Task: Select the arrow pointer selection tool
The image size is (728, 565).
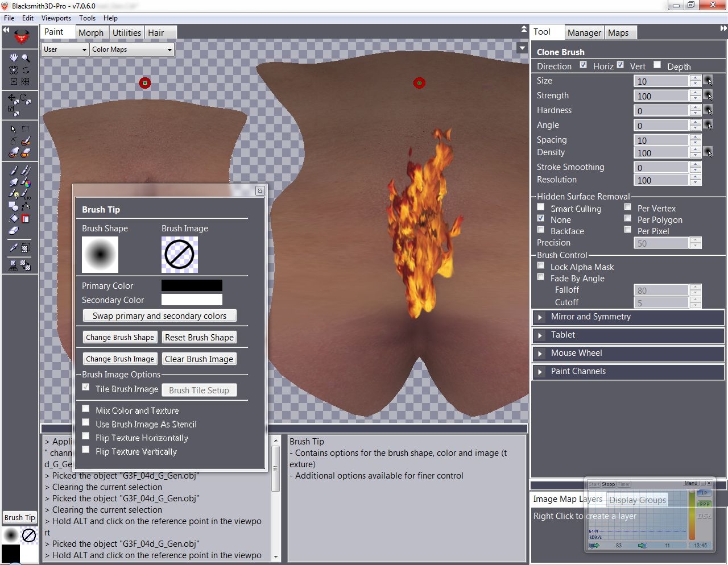Action: pyautogui.click(x=14, y=130)
